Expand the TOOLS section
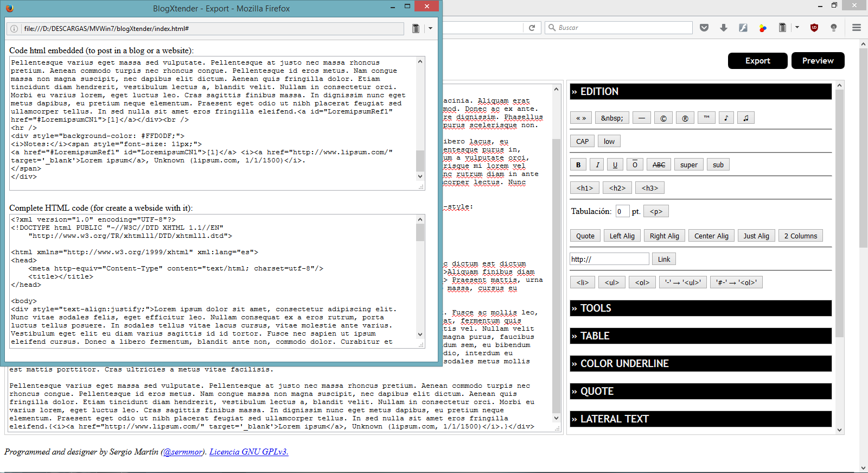This screenshot has width=868, height=473. coord(700,308)
